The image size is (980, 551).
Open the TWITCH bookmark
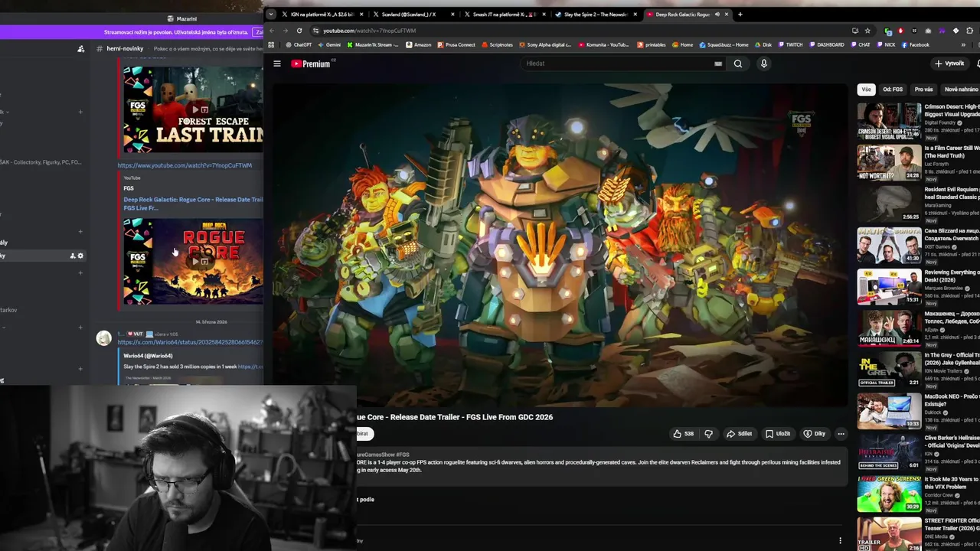790,44
